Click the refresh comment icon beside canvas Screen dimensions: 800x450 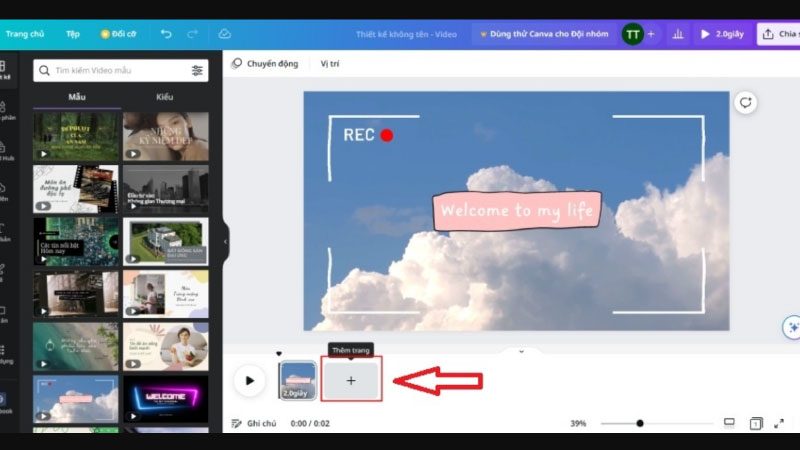[x=745, y=103]
